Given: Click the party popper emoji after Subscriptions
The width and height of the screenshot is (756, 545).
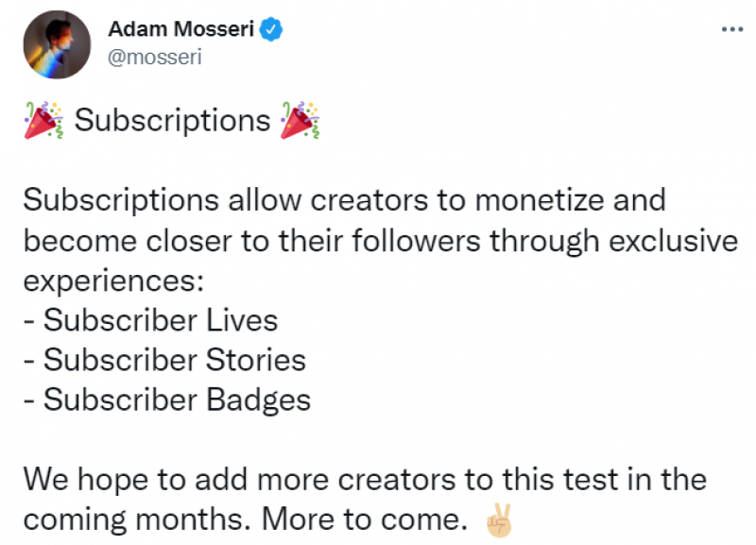Looking at the screenshot, I should coord(301,122).
